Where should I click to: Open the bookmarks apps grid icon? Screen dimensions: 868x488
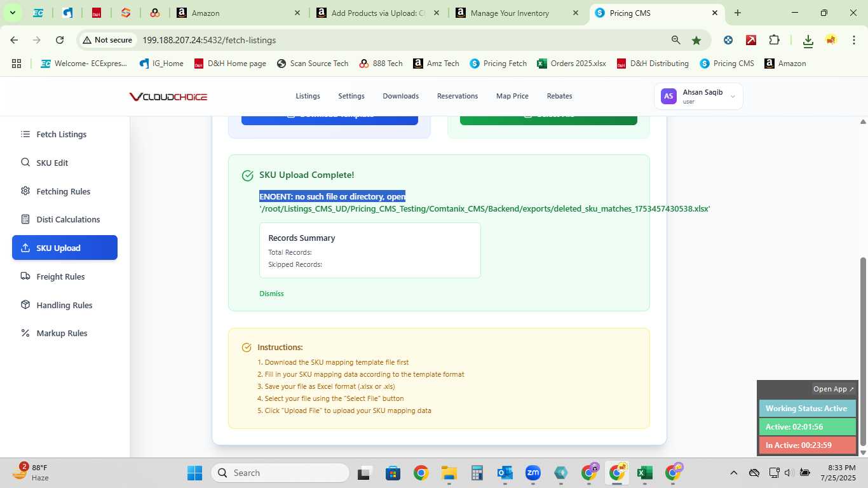17,64
